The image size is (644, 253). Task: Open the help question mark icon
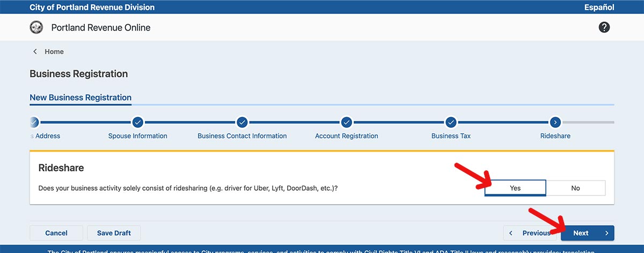click(x=604, y=27)
